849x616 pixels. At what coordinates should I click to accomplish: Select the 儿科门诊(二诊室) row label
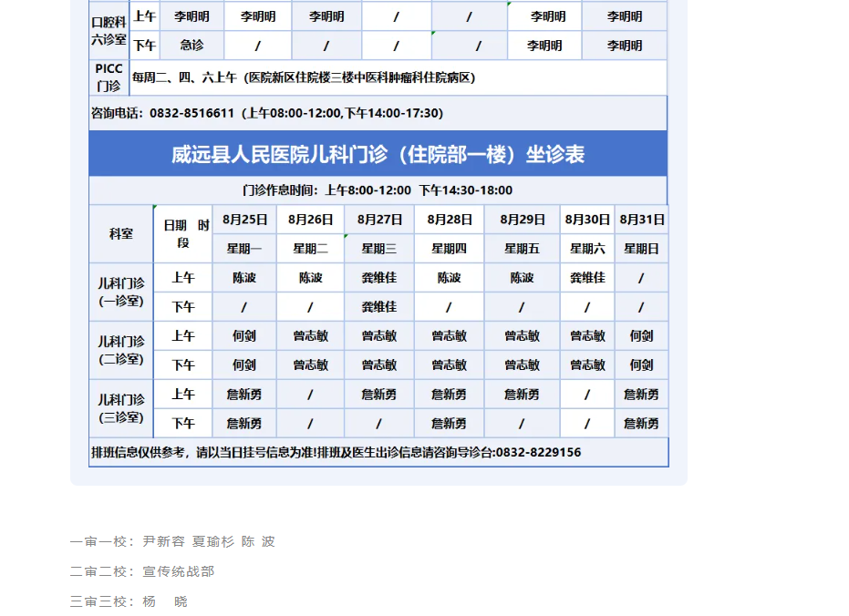pyautogui.click(x=121, y=351)
